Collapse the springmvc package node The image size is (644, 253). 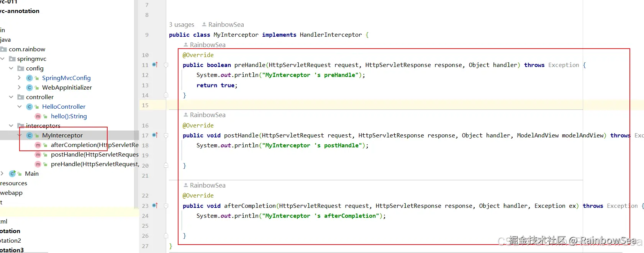coord(3,59)
